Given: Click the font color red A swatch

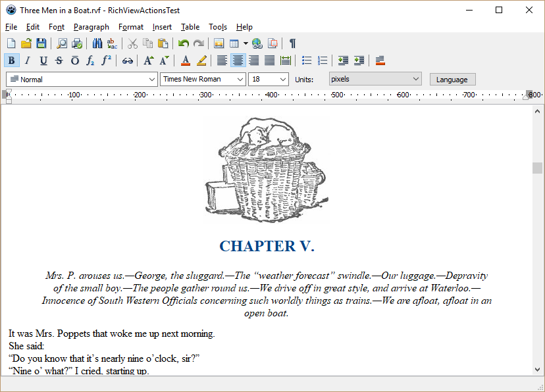Looking at the screenshot, I should click(186, 61).
